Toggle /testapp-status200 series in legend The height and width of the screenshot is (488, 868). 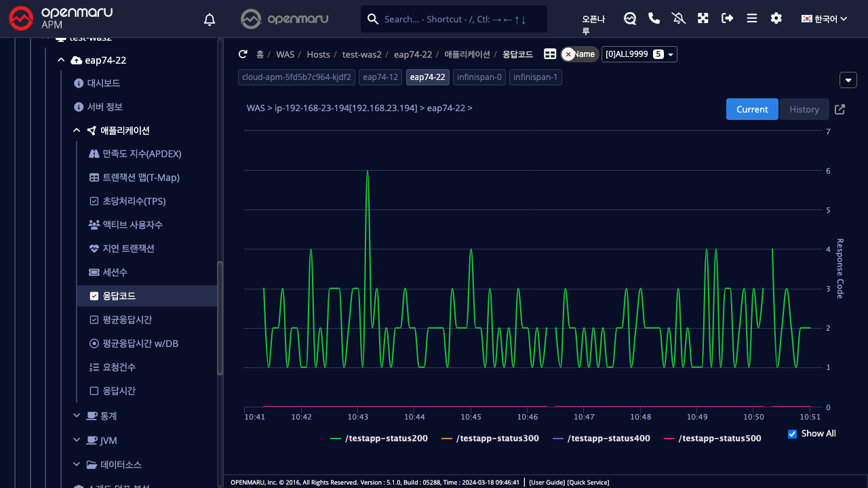click(x=379, y=439)
